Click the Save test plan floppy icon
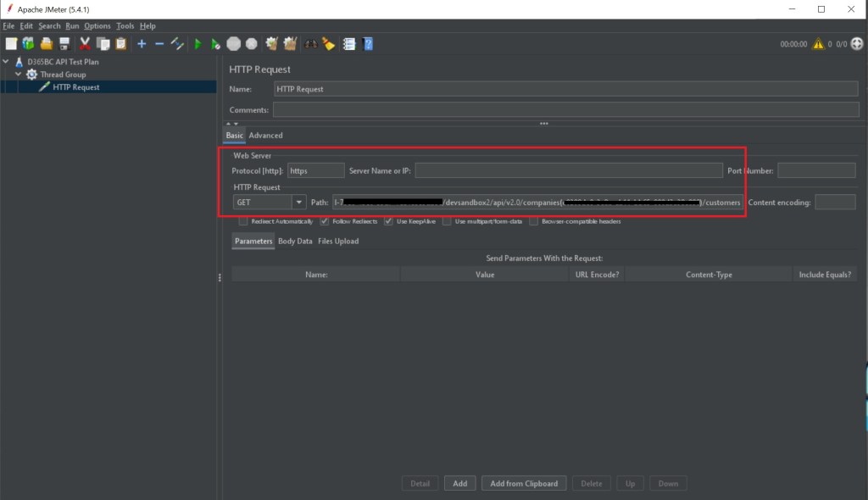Viewport: 868px width, 500px height. [x=64, y=44]
